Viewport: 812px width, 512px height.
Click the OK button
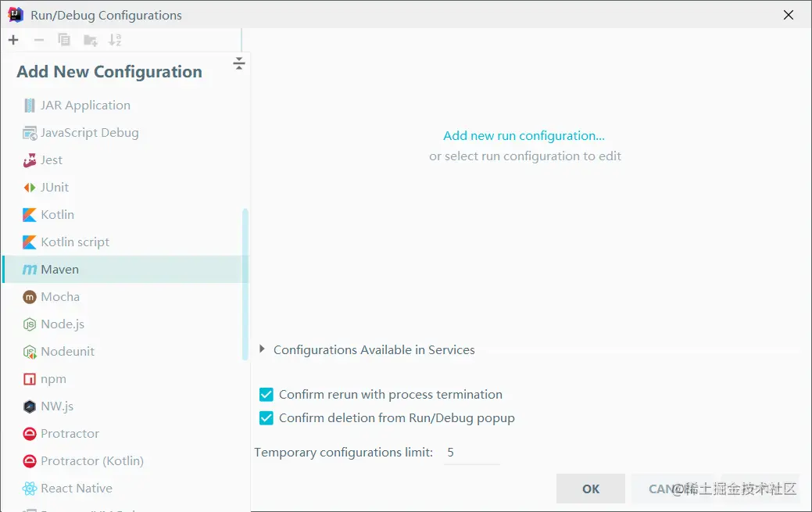pos(590,489)
